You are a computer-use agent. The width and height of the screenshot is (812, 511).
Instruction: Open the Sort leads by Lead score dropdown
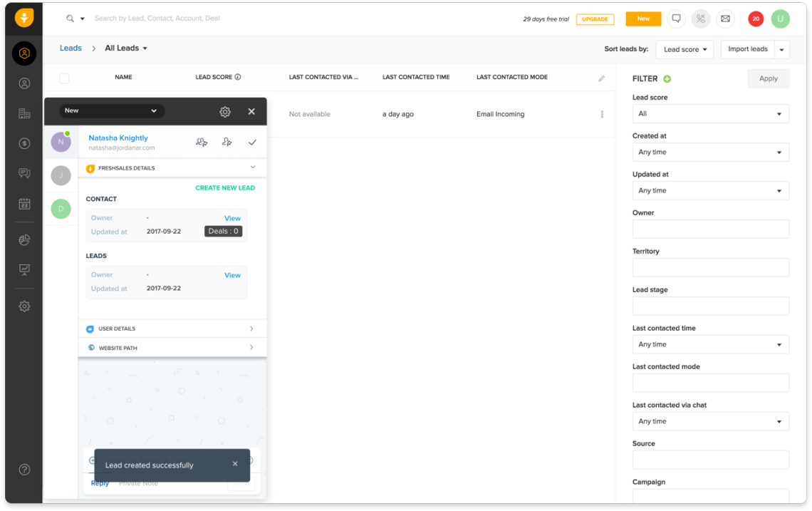[684, 49]
